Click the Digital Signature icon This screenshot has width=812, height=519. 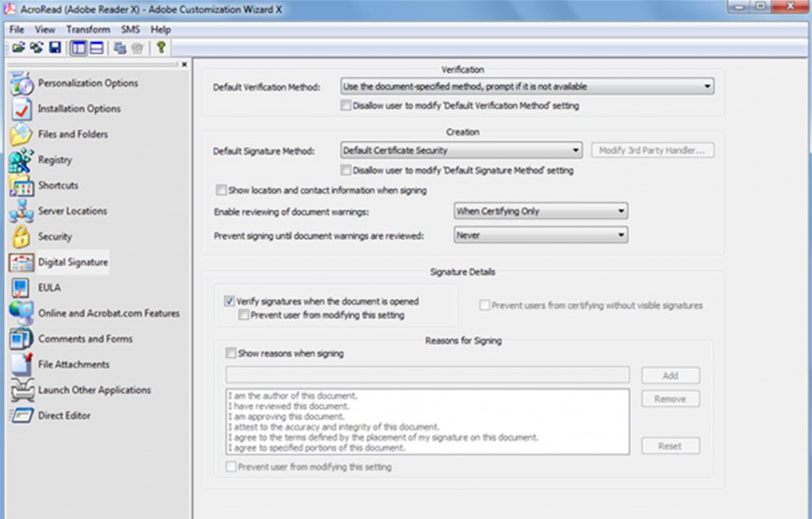click(21, 263)
